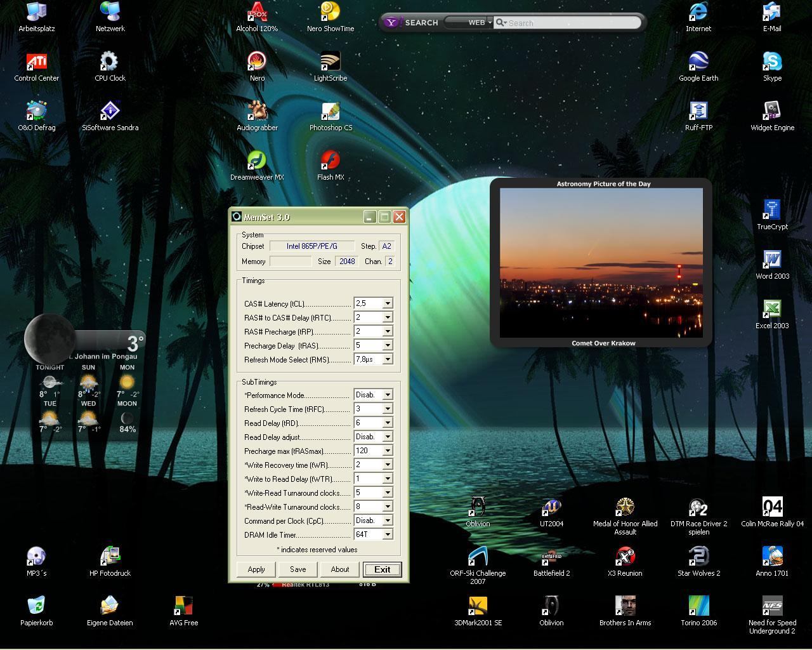
Task: Click Save in MemSet
Action: 298,569
